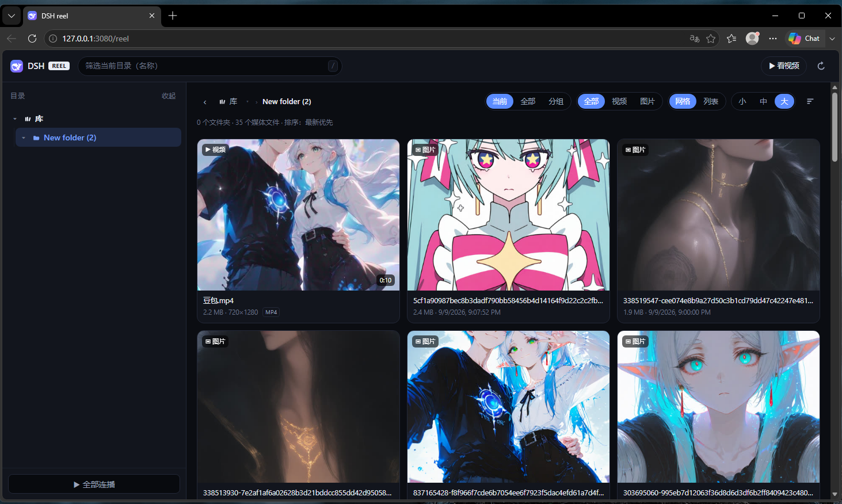Switch to 网格 grid view
The image size is (842, 504).
click(x=683, y=101)
